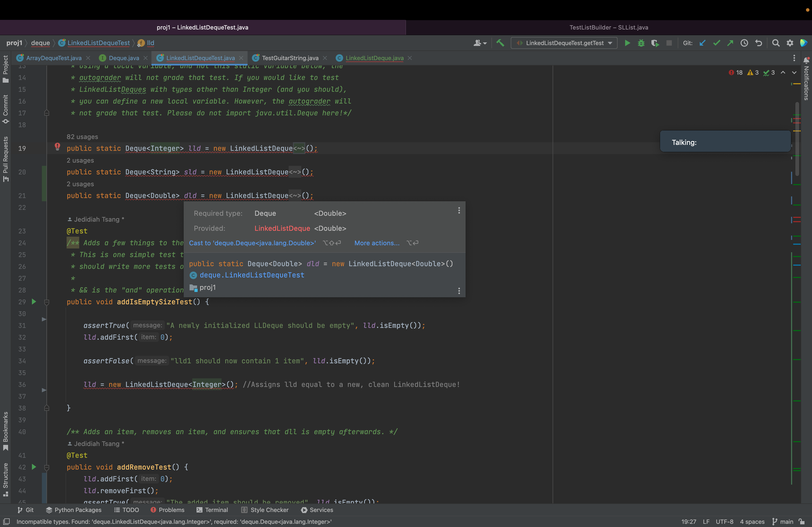This screenshot has width=812, height=527.
Task: Open Git history clock icon
Action: pos(744,43)
